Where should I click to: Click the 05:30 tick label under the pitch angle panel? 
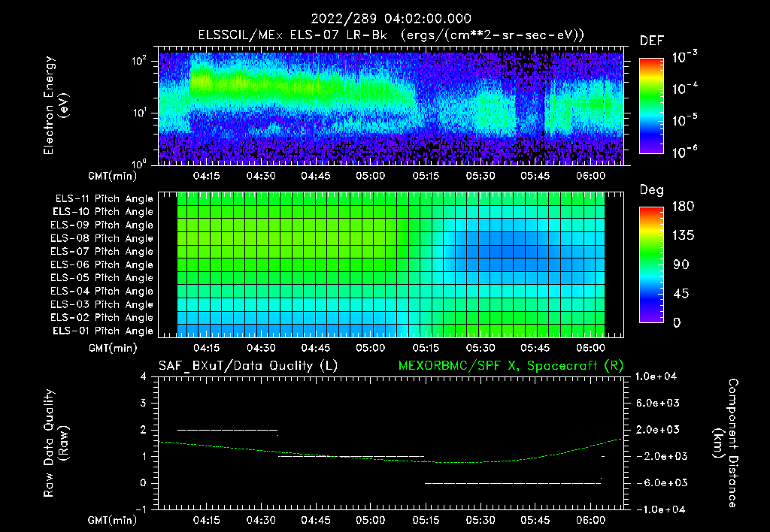[480, 348]
